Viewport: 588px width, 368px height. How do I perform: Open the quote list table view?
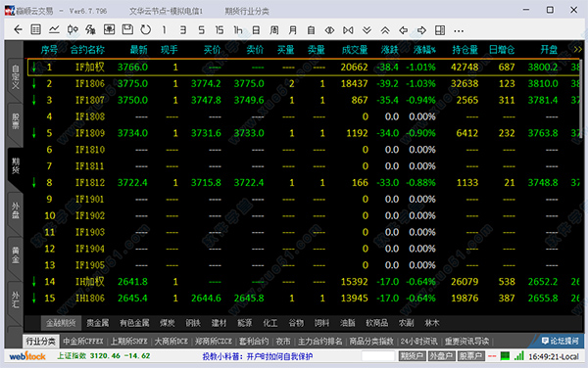click(35, 29)
